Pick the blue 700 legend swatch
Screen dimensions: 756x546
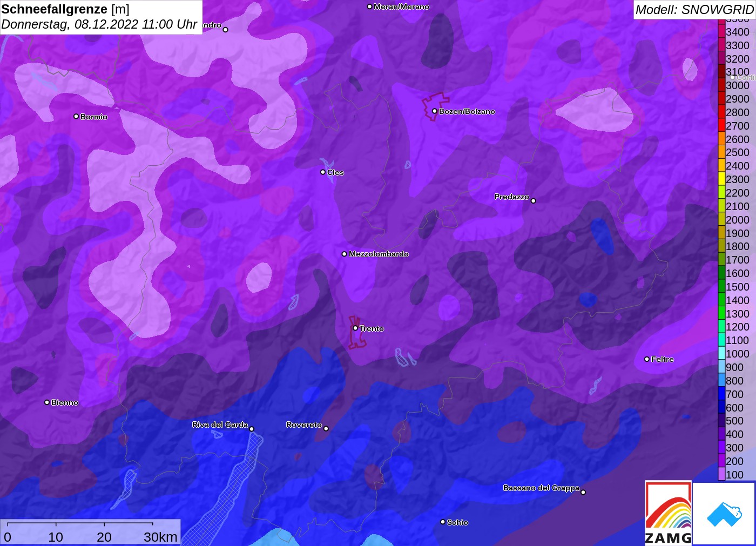click(721, 394)
